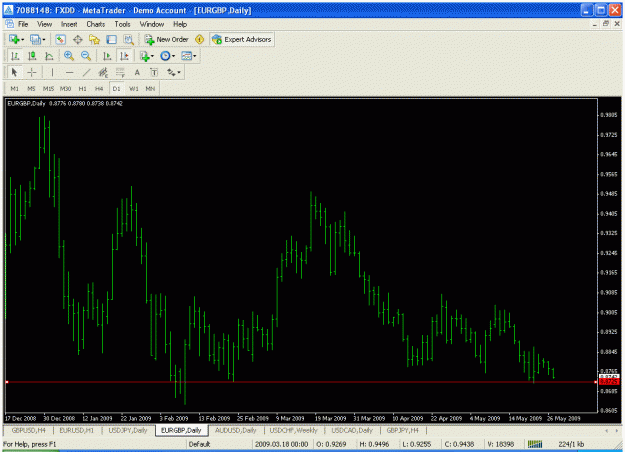Toggle Auto Scroll to the latest bar
The image size is (625, 452).
(107, 56)
